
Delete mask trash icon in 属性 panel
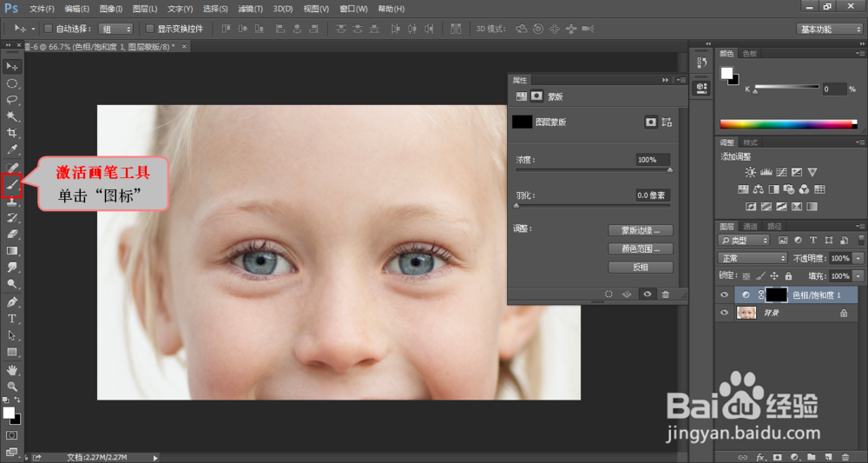pyautogui.click(x=666, y=294)
